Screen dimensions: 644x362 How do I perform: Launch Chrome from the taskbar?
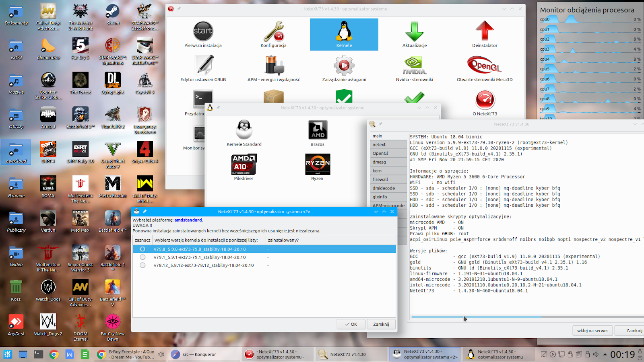[54, 354]
